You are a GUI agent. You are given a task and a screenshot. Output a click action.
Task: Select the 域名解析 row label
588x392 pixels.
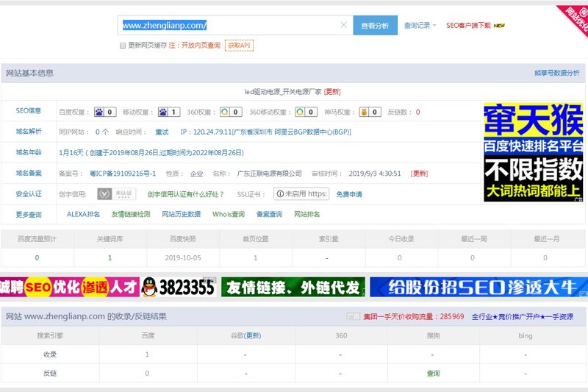click(x=29, y=132)
